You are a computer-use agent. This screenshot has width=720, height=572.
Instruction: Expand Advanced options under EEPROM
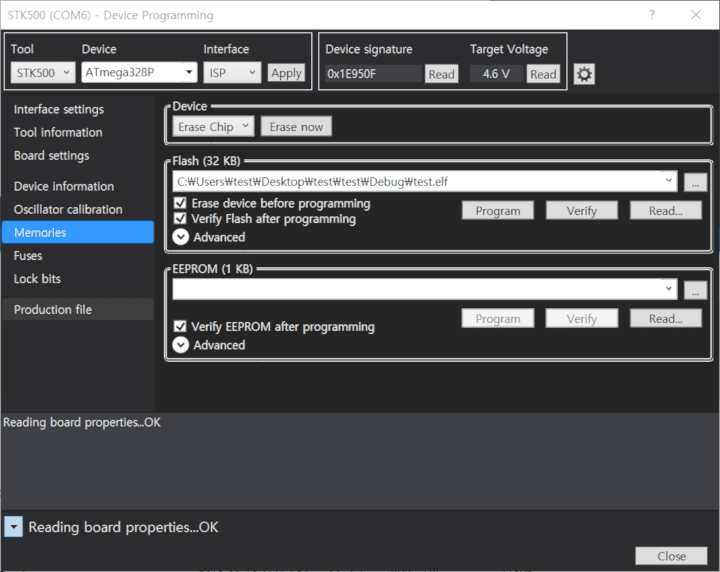pyautogui.click(x=180, y=345)
